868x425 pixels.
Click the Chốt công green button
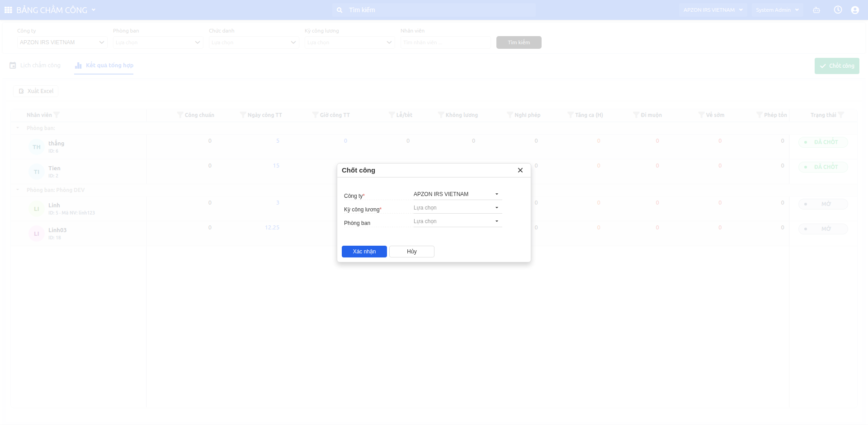pyautogui.click(x=837, y=66)
